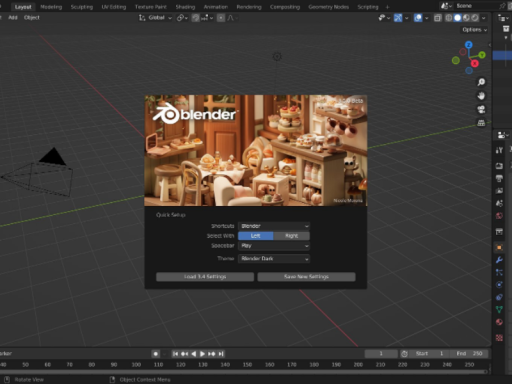Screen dimensions: 512x384
Task: Click Save New Settings button
Action: click(x=306, y=277)
